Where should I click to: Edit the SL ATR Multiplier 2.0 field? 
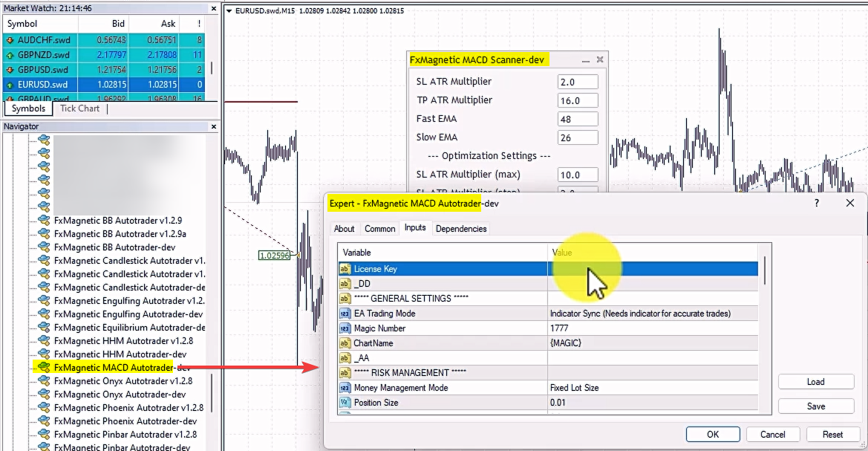[578, 82]
